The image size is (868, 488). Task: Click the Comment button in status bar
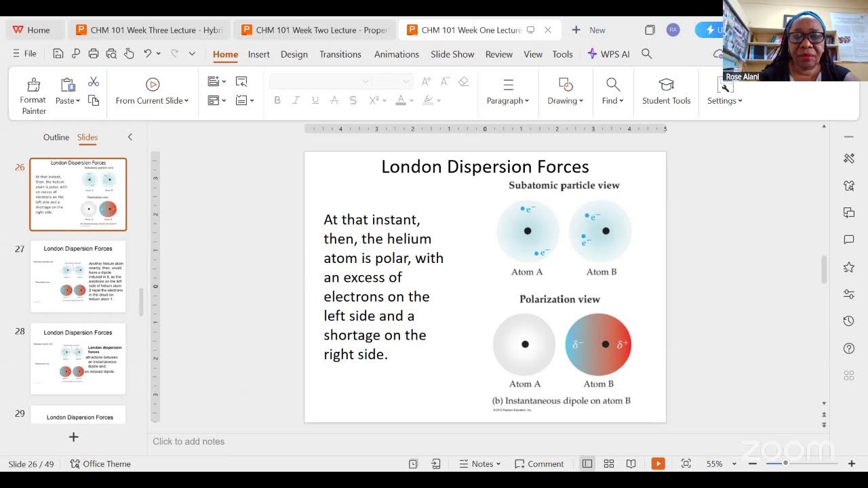click(539, 464)
